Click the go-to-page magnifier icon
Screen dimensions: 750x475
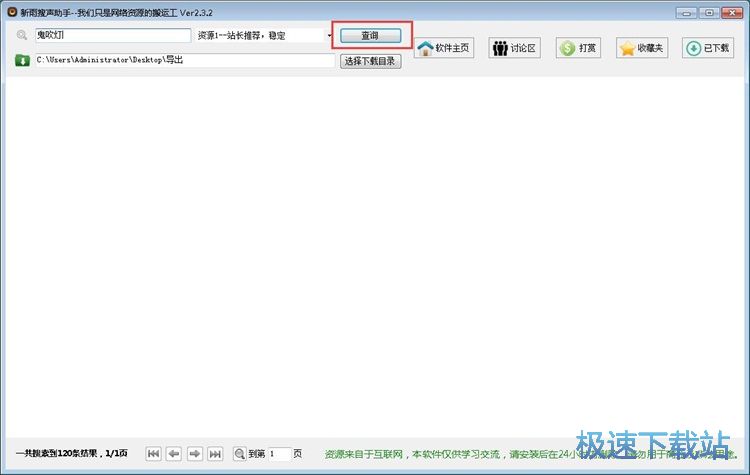click(240, 453)
